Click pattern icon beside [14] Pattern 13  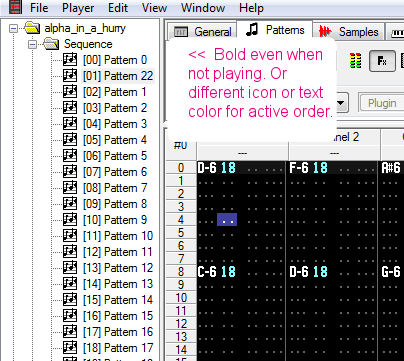pyautogui.click(x=70, y=283)
